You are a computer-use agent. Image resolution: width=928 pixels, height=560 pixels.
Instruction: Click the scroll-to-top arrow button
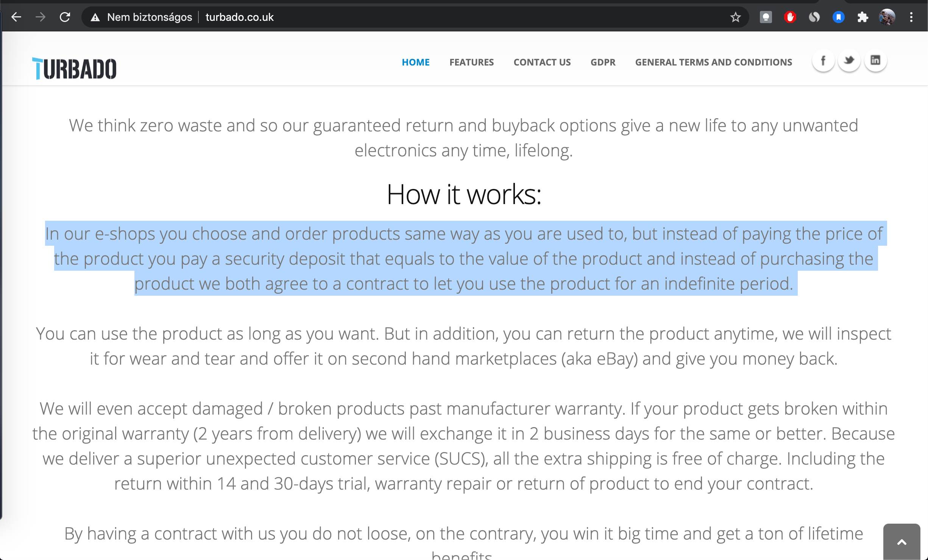[x=901, y=542]
